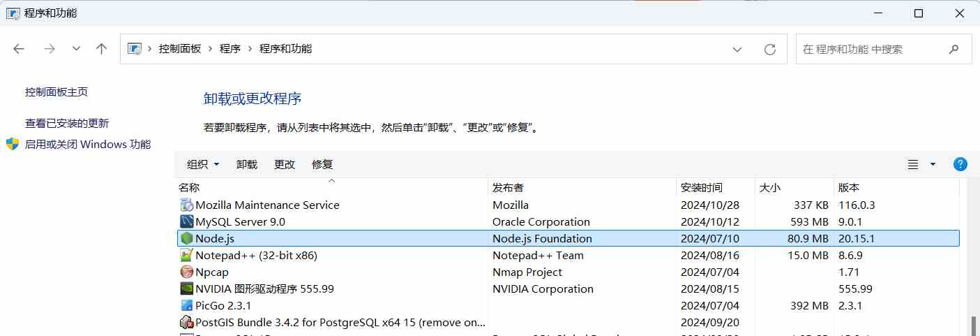The image size is (980, 336).
Task: Click 更改 in the toolbar
Action: [285, 164]
